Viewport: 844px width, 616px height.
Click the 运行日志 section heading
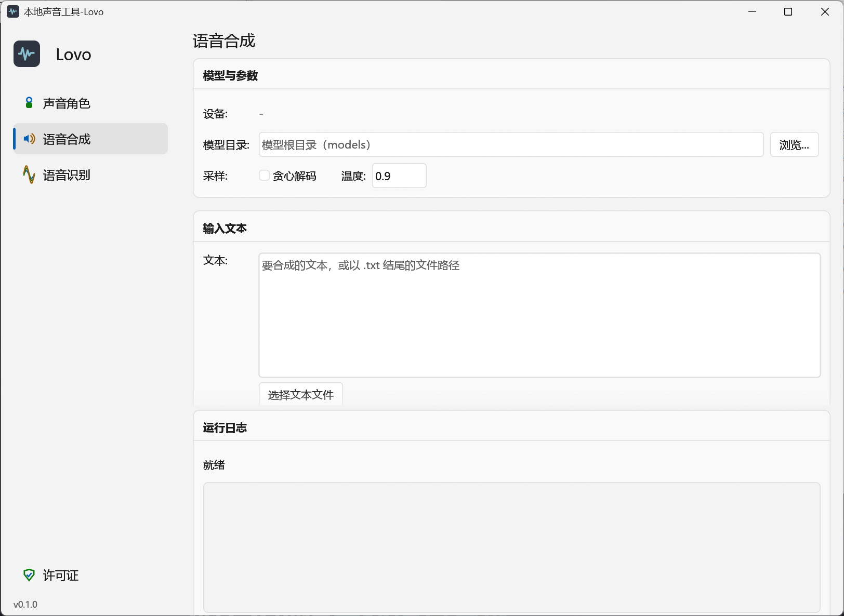[x=225, y=427]
